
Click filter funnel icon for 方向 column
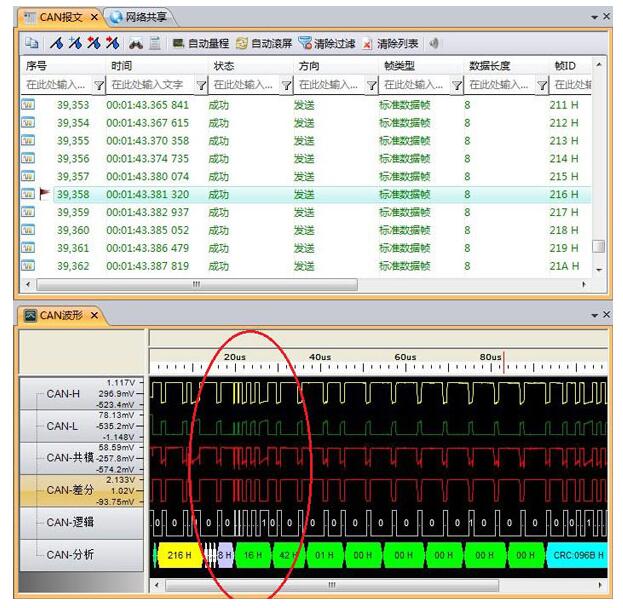[x=371, y=85]
